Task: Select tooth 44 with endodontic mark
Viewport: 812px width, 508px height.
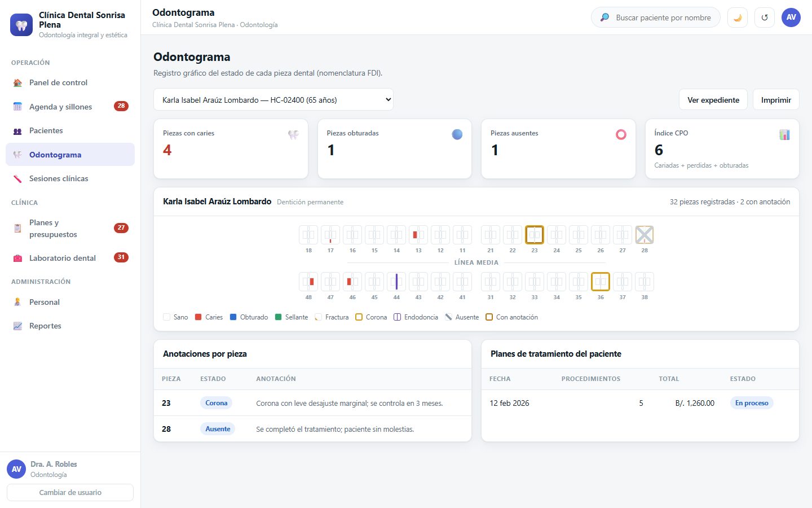Action: tap(396, 282)
